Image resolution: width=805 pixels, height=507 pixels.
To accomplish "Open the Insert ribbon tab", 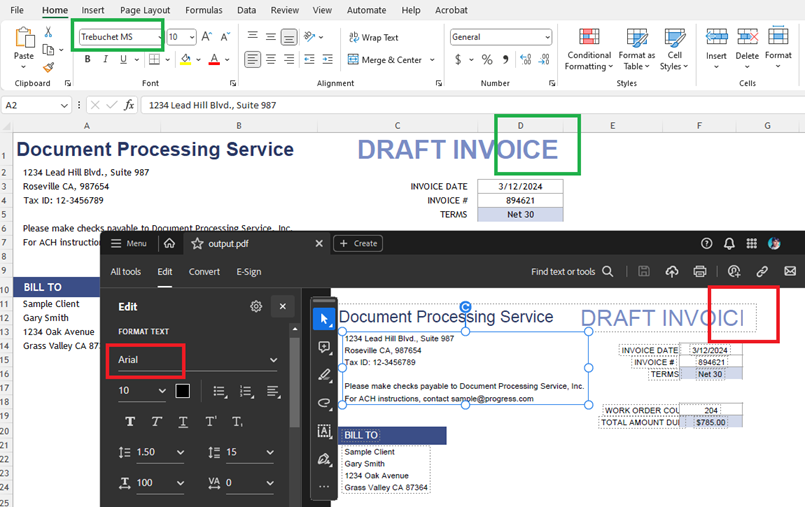I will 92,10.
